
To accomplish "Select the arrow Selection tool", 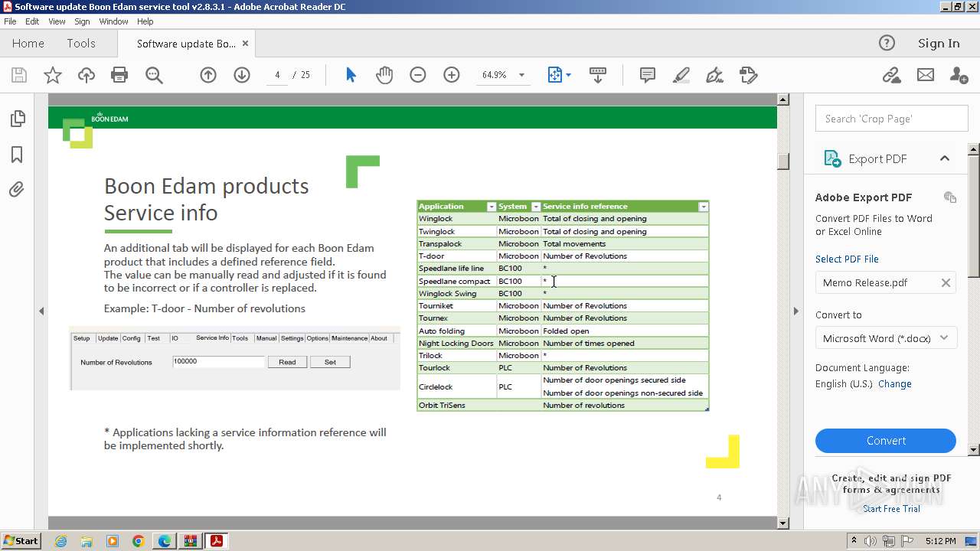I will pos(351,75).
